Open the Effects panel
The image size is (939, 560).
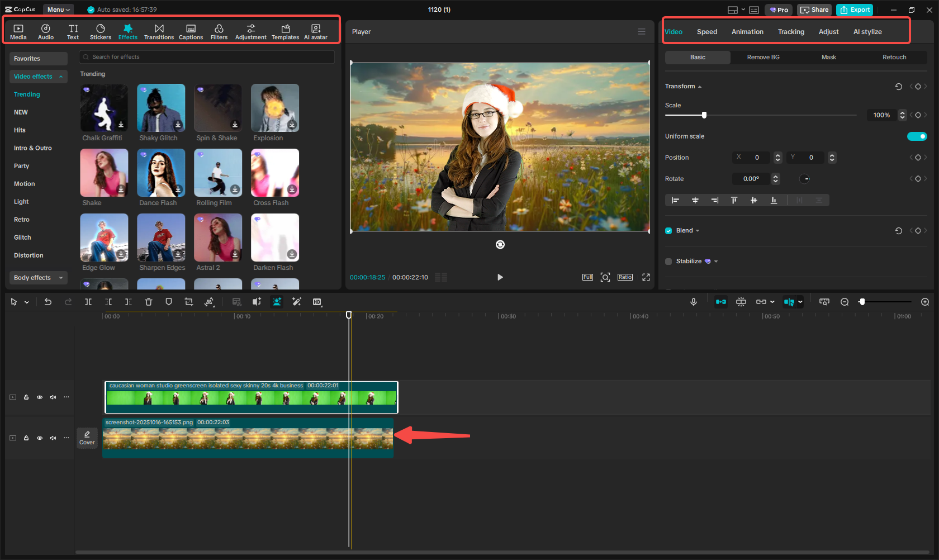[127, 30]
